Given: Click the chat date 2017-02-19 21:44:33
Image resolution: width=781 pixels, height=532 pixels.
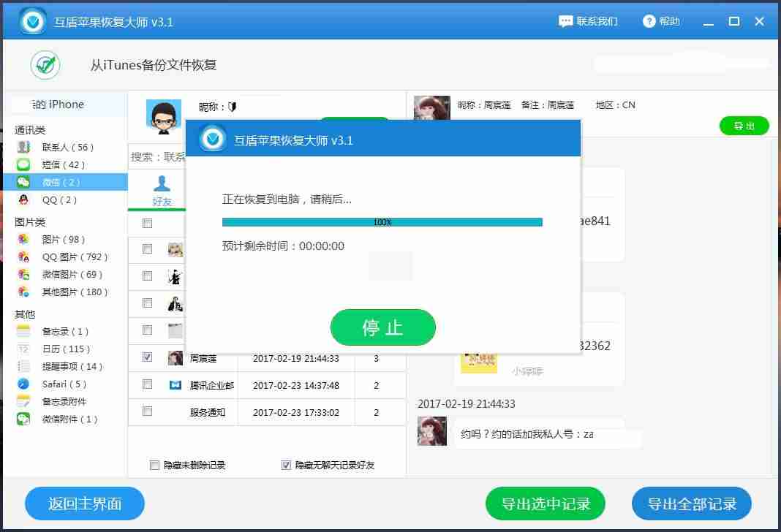Looking at the screenshot, I should click(467, 403).
